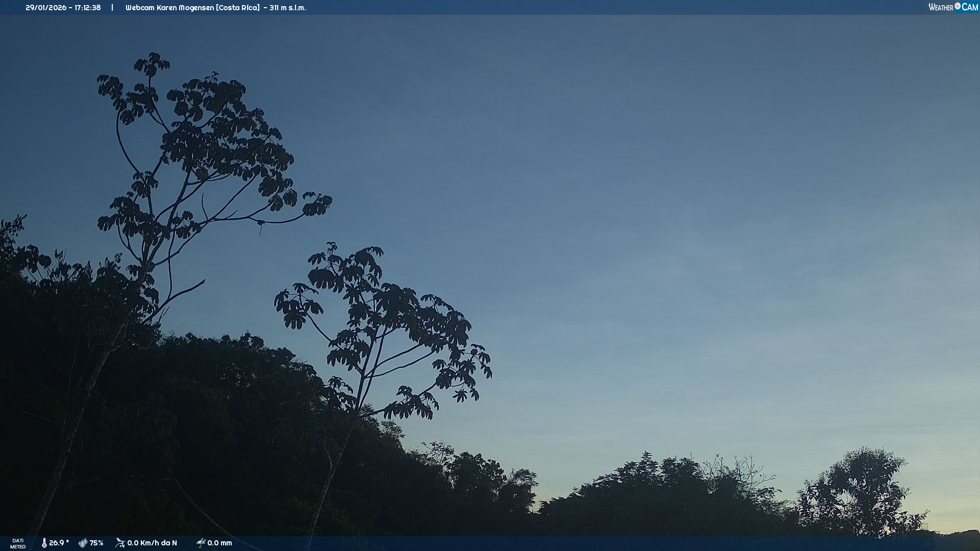Click the rain umbrella icon
This screenshot has height=551, width=980.
pyautogui.click(x=201, y=543)
